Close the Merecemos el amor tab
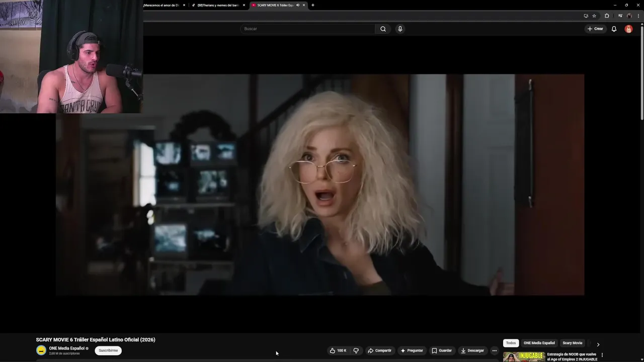 (184, 5)
